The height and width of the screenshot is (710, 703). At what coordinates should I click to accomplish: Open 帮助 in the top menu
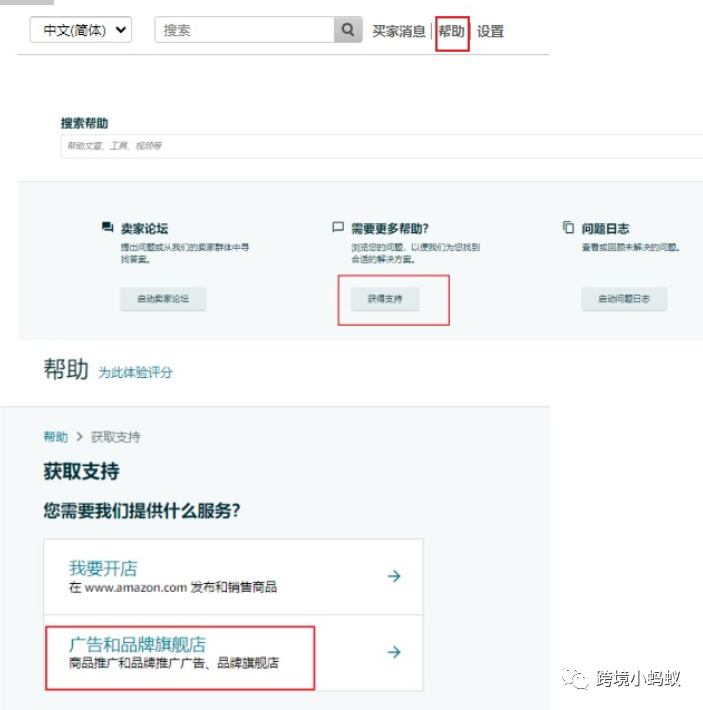point(451,31)
